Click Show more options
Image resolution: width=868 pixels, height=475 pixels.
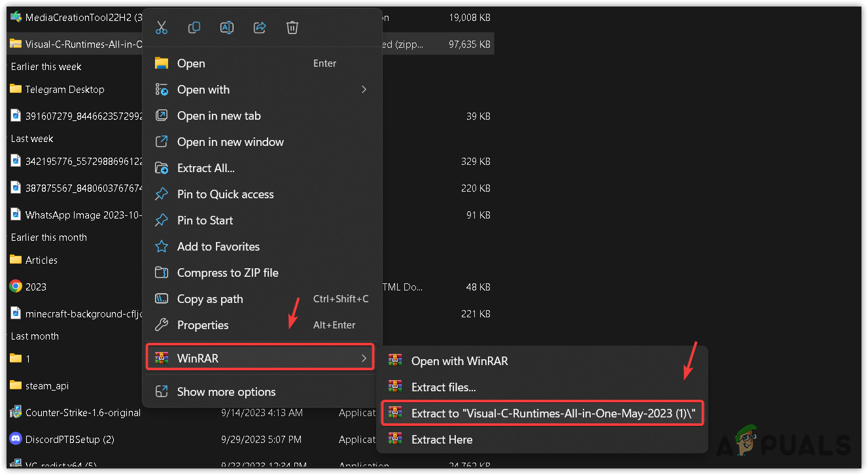[x=262, y=392]
